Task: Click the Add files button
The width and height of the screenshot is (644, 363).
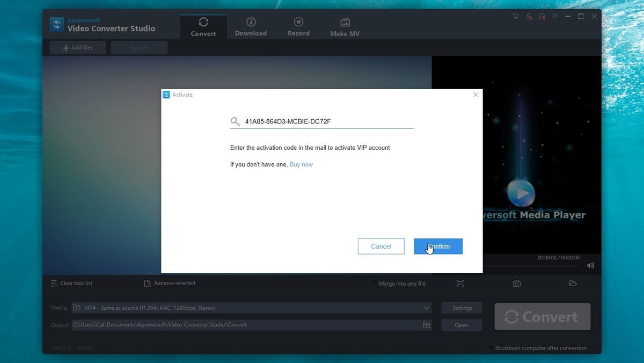Action: 78,48
